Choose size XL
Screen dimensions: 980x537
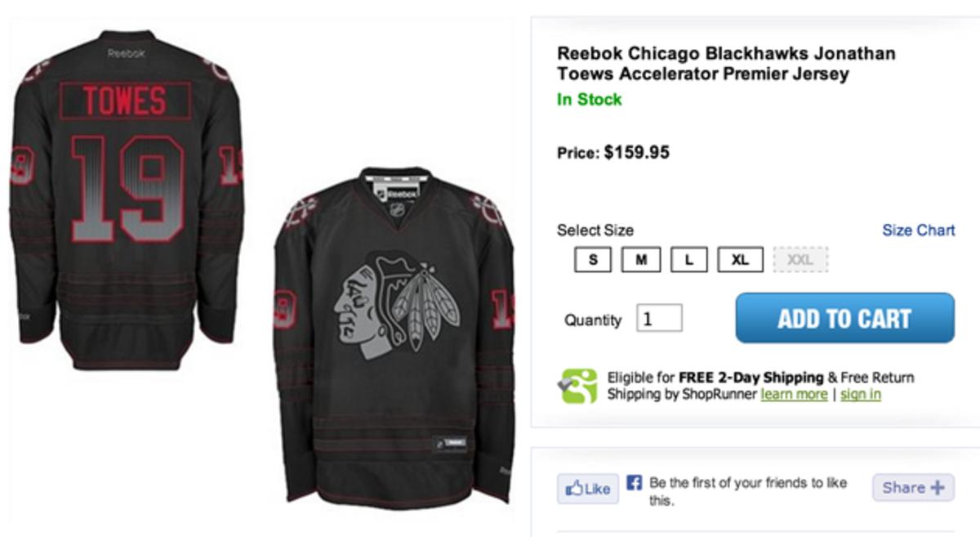[x=740, y=260]
